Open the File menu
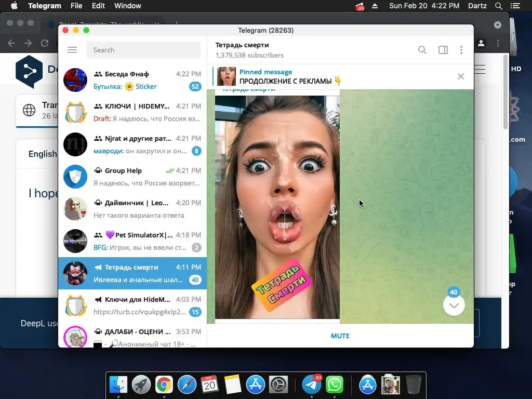The height and width of the screenshot is (399, 532). pyautogui.click(x=76, y=6)
